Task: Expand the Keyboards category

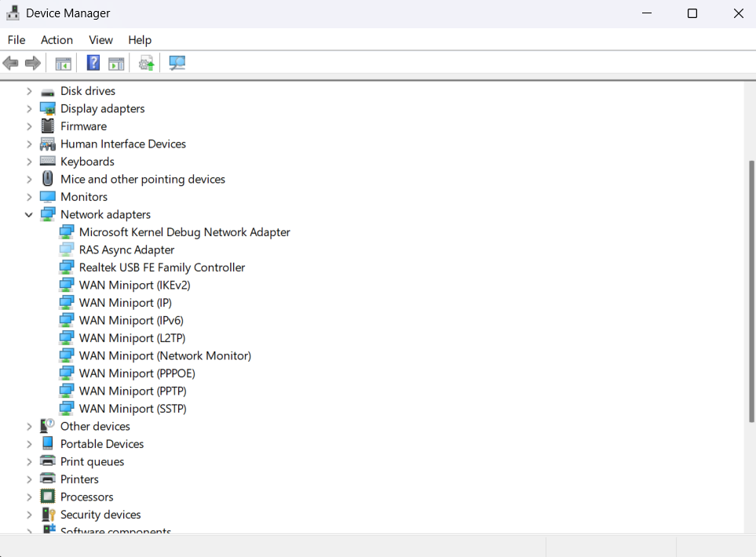Action: tap(29, 162)
